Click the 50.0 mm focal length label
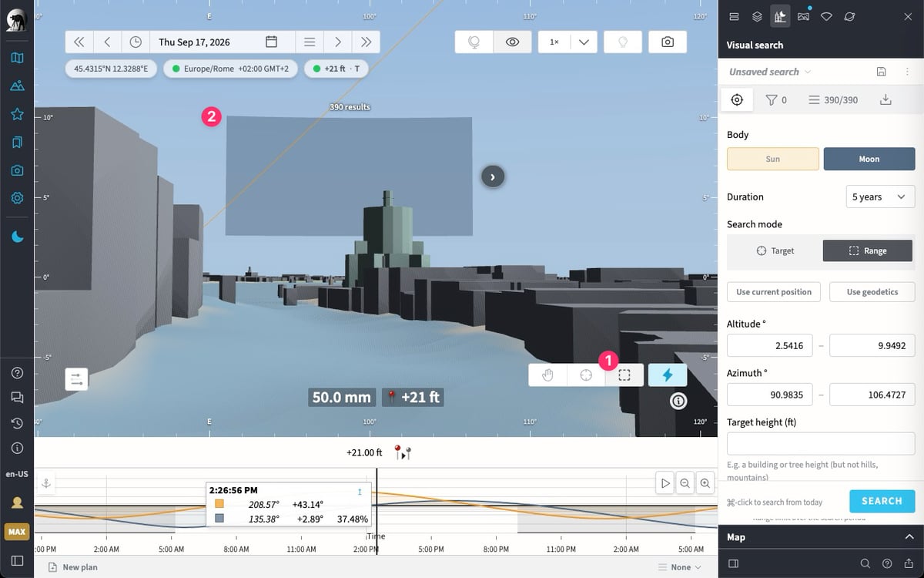The width and height of the screenshot is (924, 578). click(341, 397)
